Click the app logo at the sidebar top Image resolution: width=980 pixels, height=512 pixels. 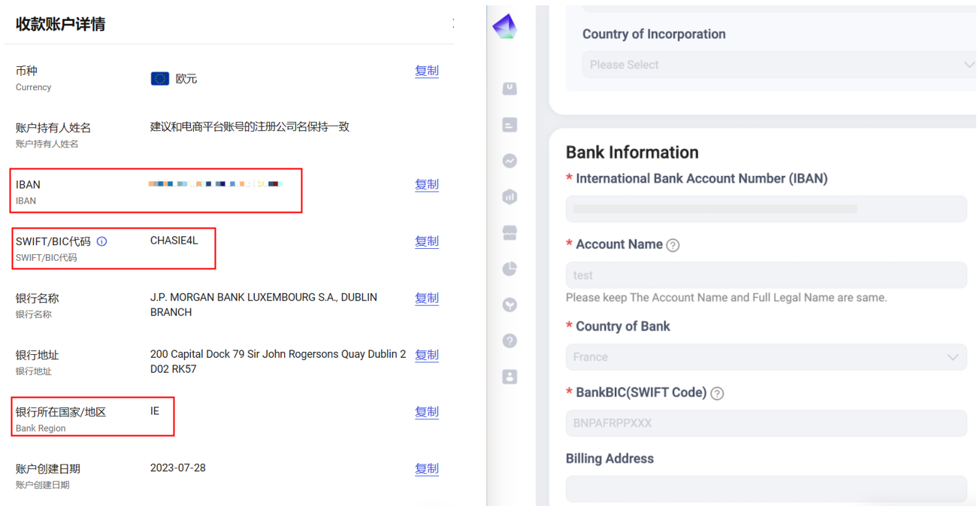[504, 25]
